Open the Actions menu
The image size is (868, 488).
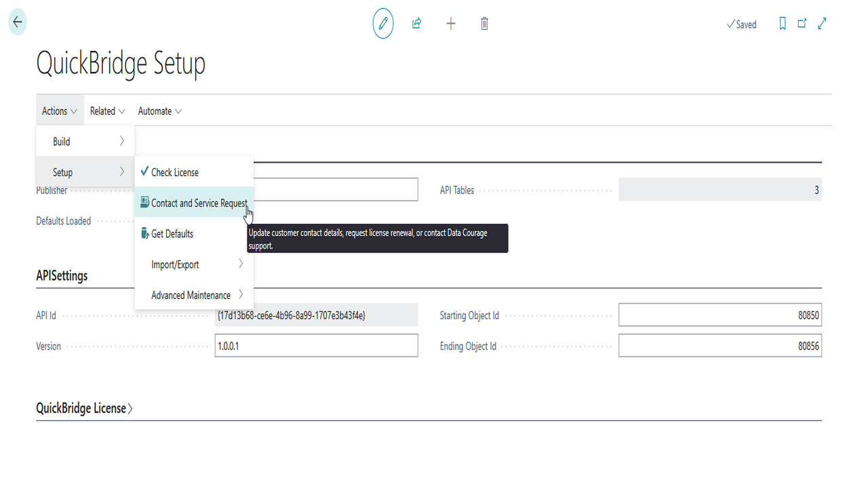coord(60,111)
